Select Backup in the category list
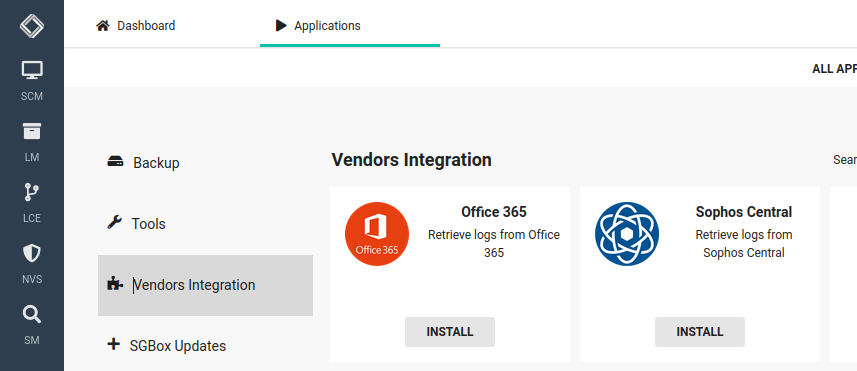 click(206, 163)
